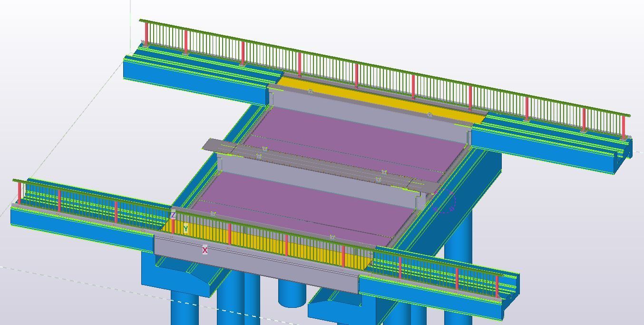Select the lower purple deck slab
This screenshot has height=325, width=644.
click(304, 205)
